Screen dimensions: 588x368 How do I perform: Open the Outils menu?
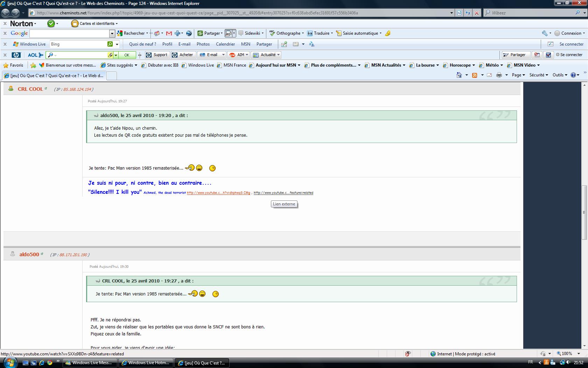(560, 75)
